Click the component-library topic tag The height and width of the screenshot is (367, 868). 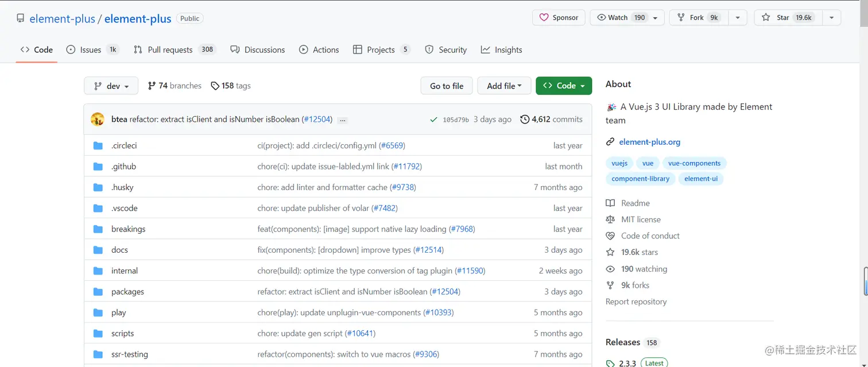point(640,179)
